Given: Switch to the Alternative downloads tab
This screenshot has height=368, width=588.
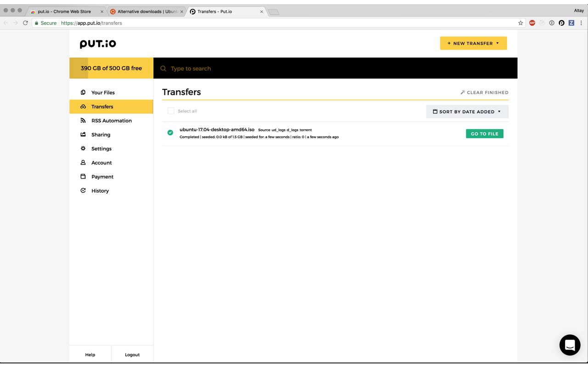Looking at the screenshot, I should coord(146,11).
